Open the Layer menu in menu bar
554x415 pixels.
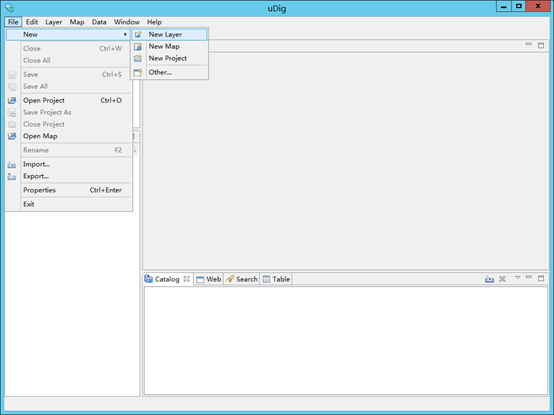[54, 22]
